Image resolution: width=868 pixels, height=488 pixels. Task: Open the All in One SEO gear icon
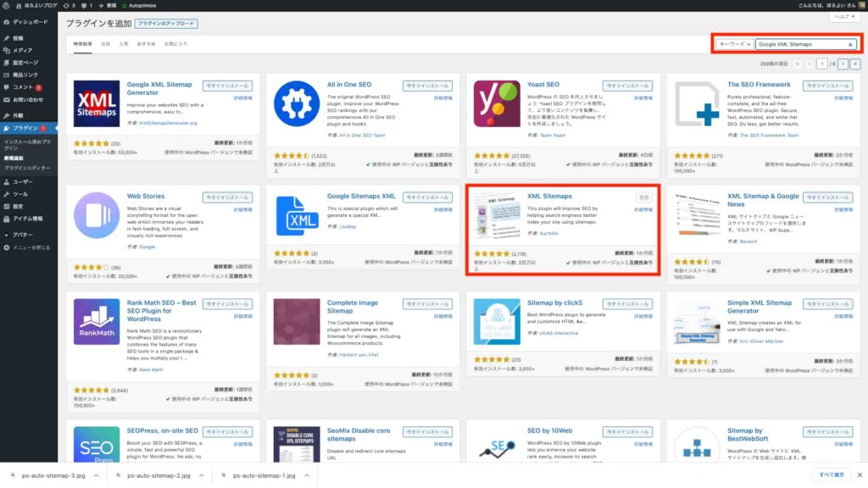pos(297,103)
